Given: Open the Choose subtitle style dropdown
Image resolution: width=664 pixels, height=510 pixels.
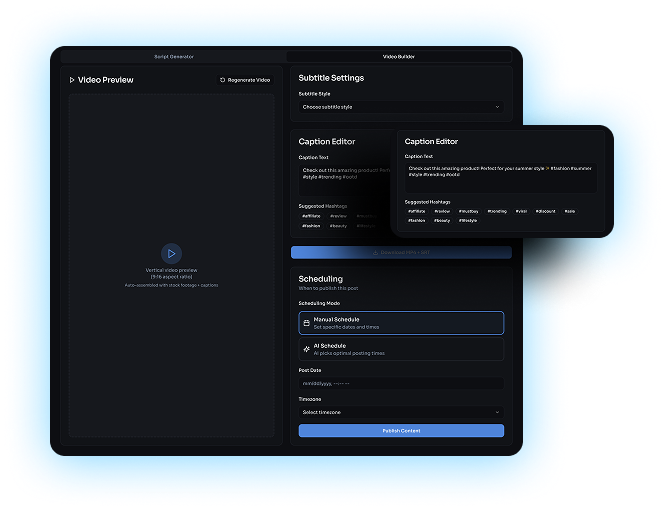Looking at the screenshot, I should (401, 107).
